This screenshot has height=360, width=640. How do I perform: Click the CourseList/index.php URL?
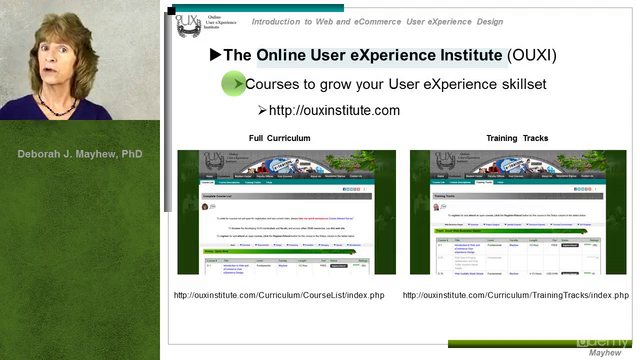click(x=279, y=295)
